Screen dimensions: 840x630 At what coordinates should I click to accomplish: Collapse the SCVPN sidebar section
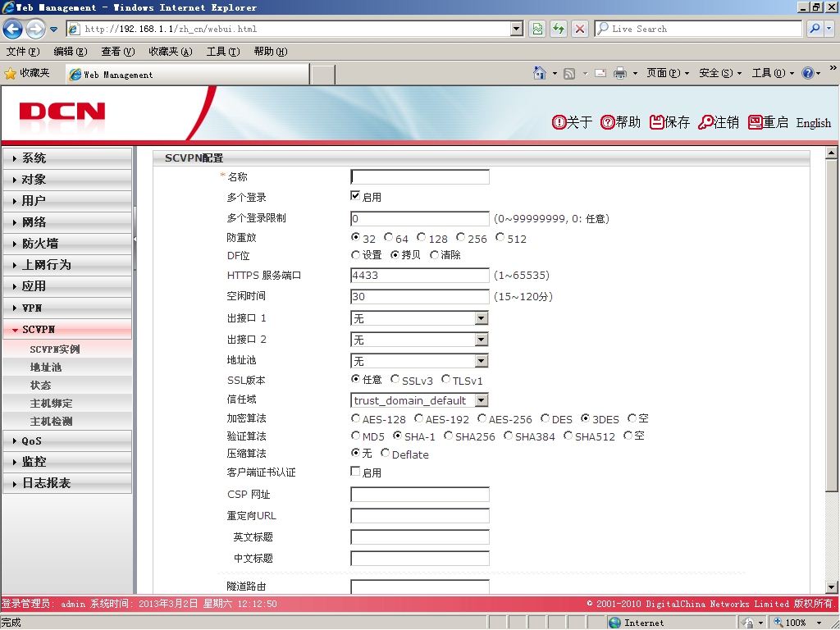pos(67,330)
